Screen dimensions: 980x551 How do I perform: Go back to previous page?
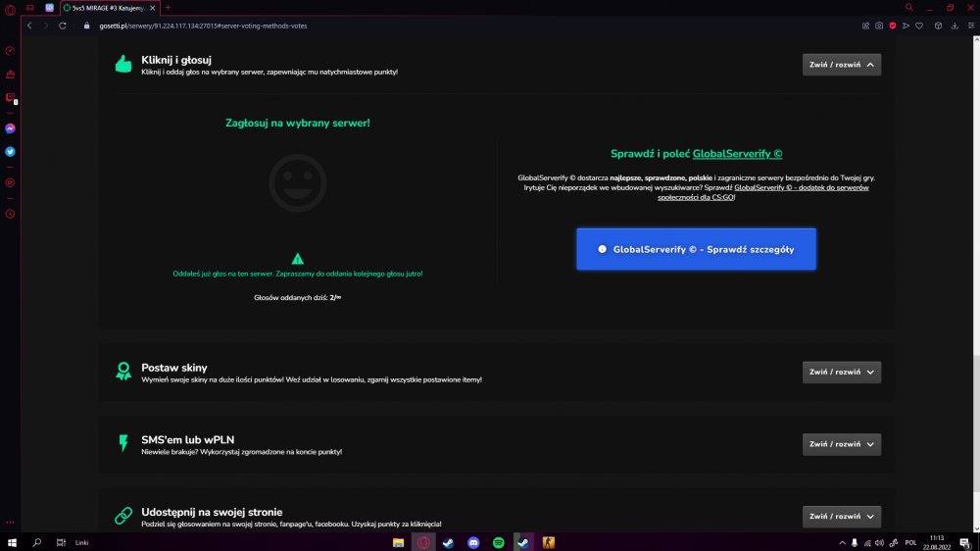pos(29,25)
